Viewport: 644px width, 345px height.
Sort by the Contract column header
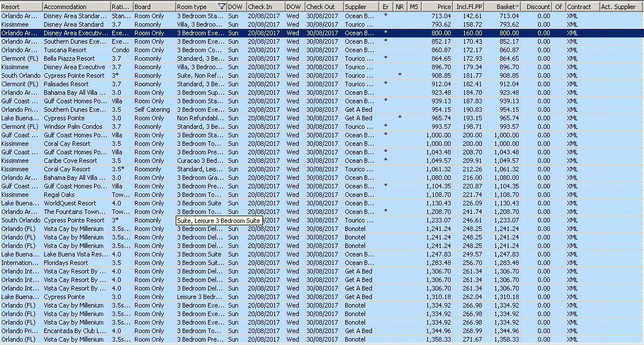[582, 7]
